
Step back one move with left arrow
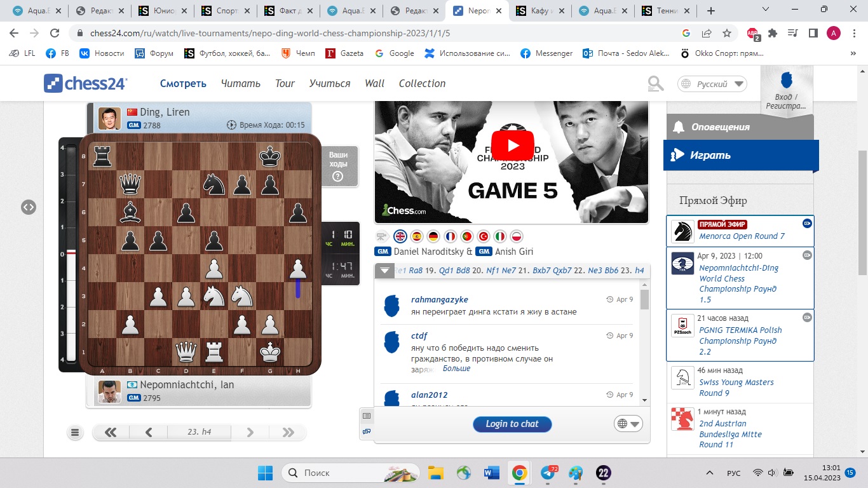click(149, 433)
